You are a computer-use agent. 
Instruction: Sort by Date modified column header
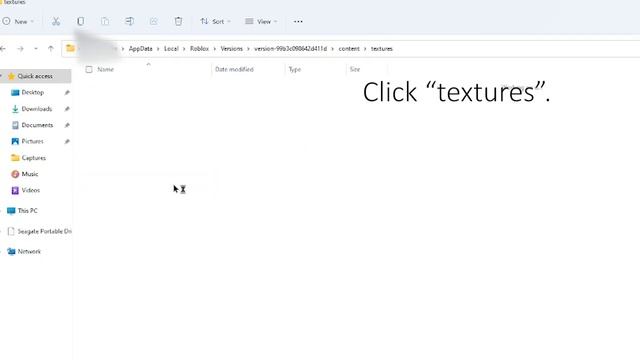click(234, 69)
